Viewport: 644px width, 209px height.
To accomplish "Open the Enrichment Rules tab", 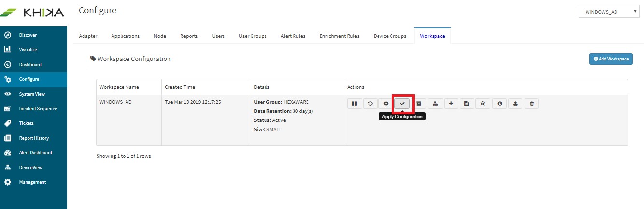I will coord(339,36).
